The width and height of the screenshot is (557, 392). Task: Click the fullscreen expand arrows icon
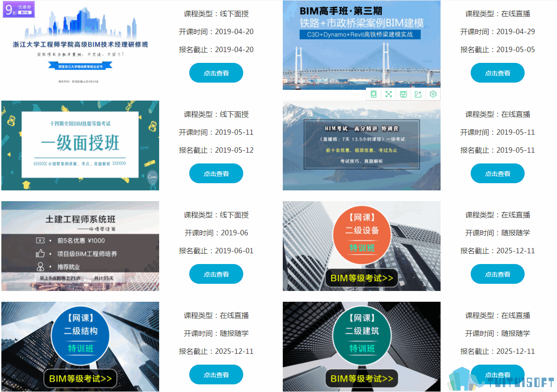[x=388, y=94]
